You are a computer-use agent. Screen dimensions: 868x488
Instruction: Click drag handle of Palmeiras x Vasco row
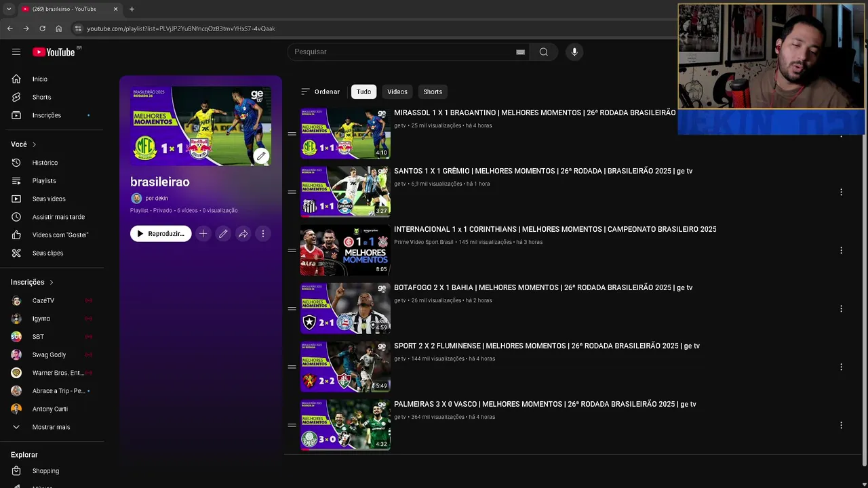coord(292,425)
